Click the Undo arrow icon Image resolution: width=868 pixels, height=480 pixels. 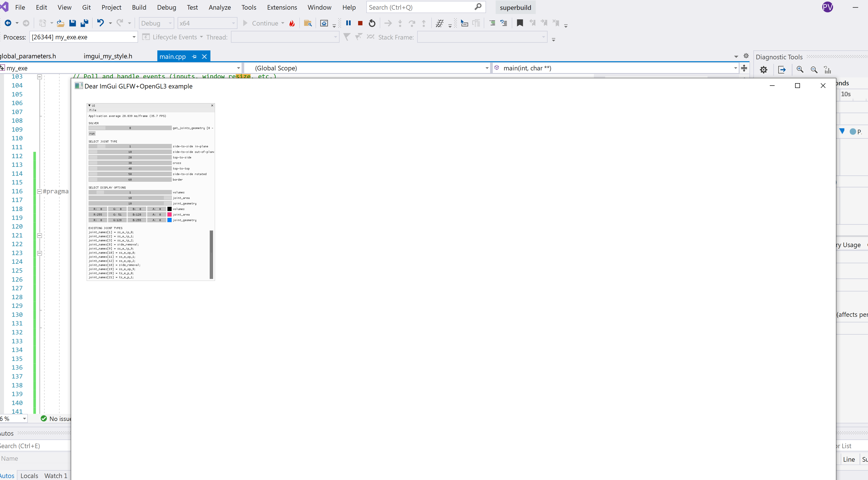(100, 23)
